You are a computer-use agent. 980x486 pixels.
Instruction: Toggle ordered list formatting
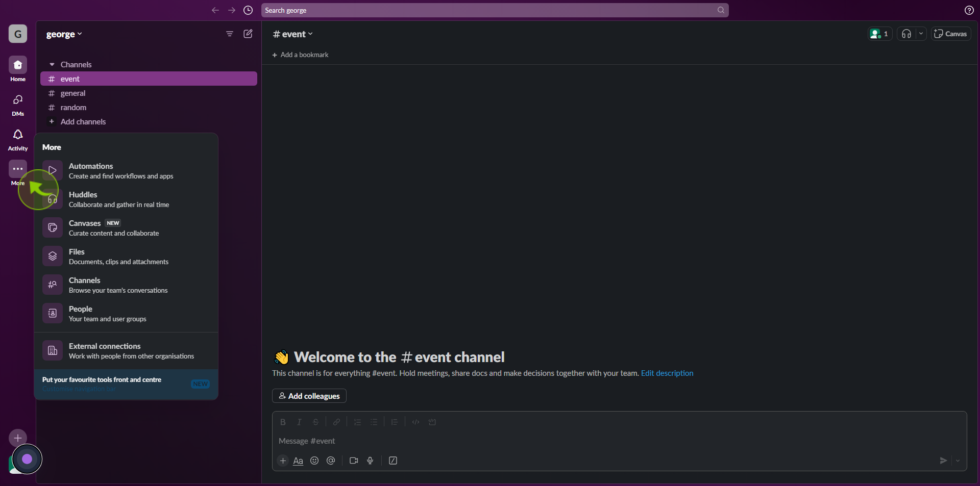pyautogui.click(x=357, y=422)
